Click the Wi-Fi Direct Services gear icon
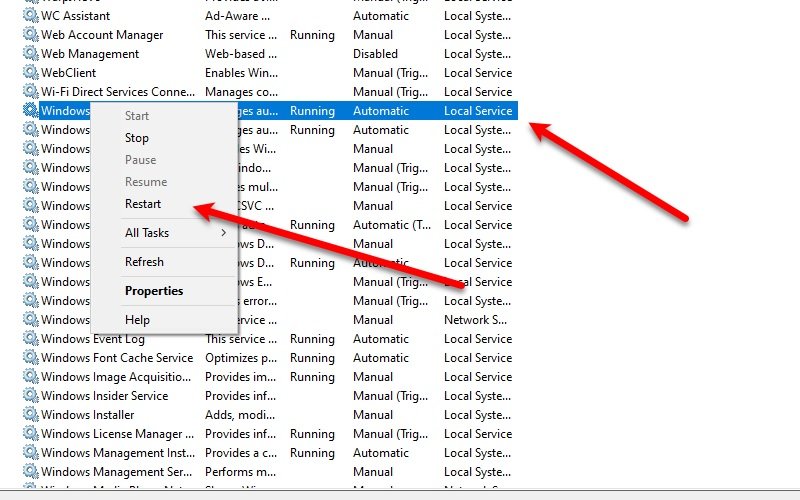Viewport: 800px width, 500px height. click(31, 91)
